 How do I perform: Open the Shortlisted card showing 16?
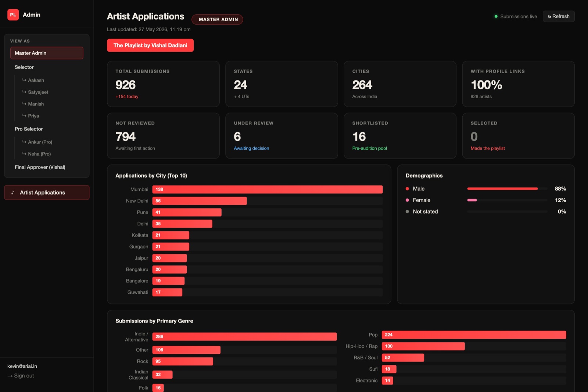point(400,136)
